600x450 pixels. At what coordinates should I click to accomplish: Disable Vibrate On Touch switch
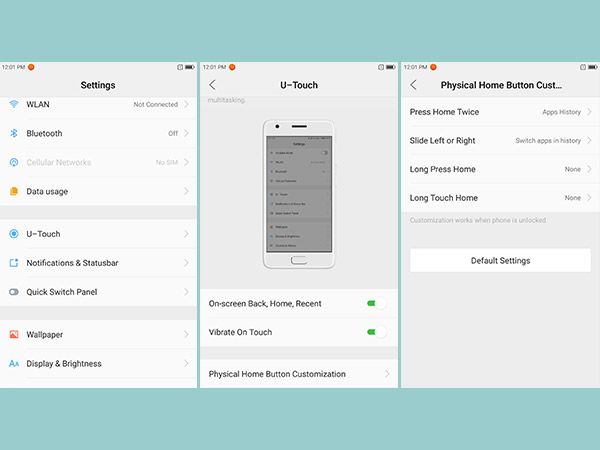click(x=376, y=332)
